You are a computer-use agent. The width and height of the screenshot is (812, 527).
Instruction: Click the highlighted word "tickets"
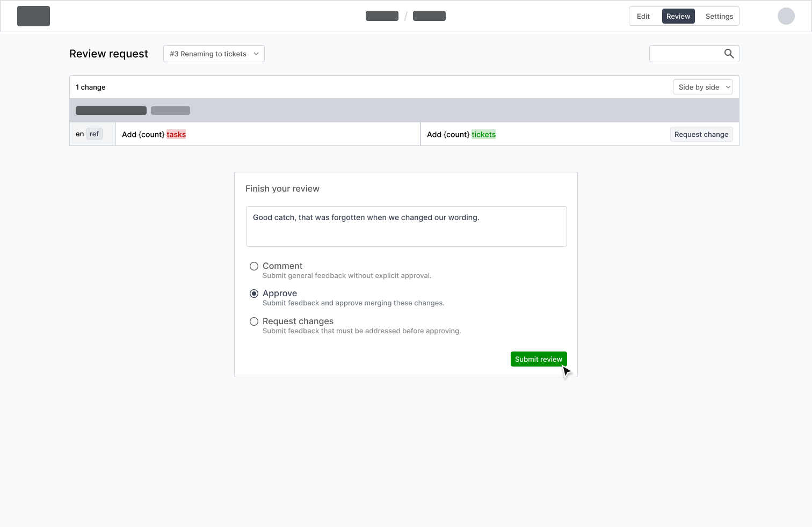tap(483, 134)
